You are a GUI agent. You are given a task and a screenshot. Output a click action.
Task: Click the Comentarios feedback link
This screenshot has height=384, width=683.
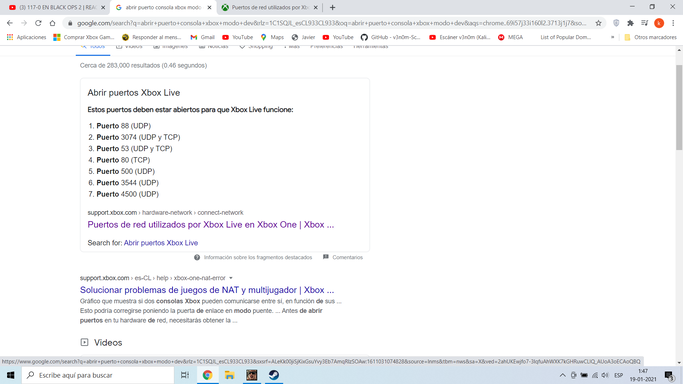(343, 257)
